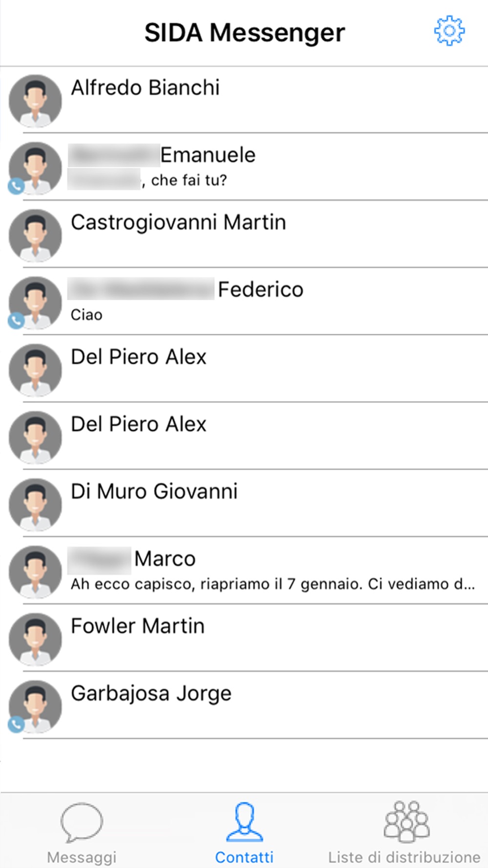The width and height of the screenshot is (488, 868).
Task: Tap the Contatti person icon
Action: (244, 822)
